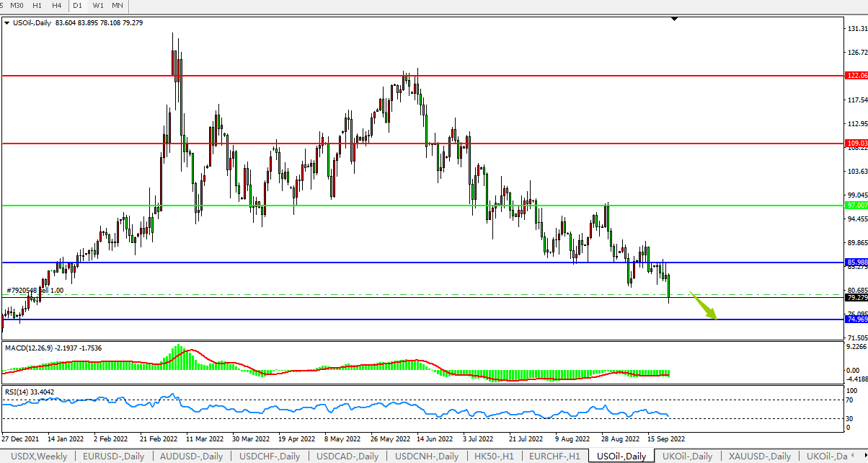Click the green 97.00 price level tag

pyautogui.click(x=856, y=206)
